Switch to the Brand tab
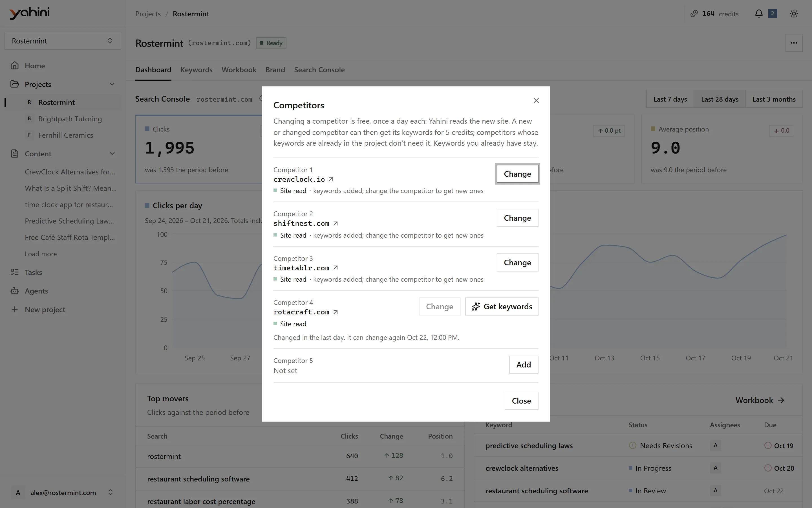This screenshot has width=812, height=508. coord(275,70)
